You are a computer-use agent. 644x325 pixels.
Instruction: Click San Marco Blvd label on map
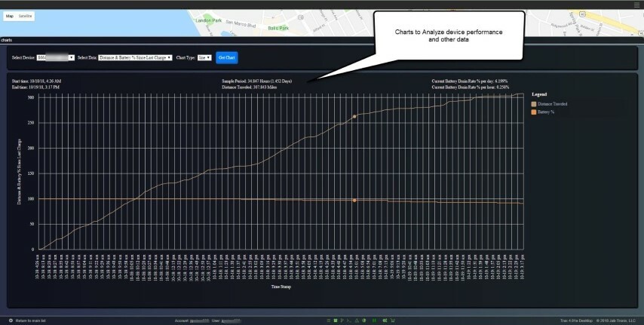coord(241,24)
